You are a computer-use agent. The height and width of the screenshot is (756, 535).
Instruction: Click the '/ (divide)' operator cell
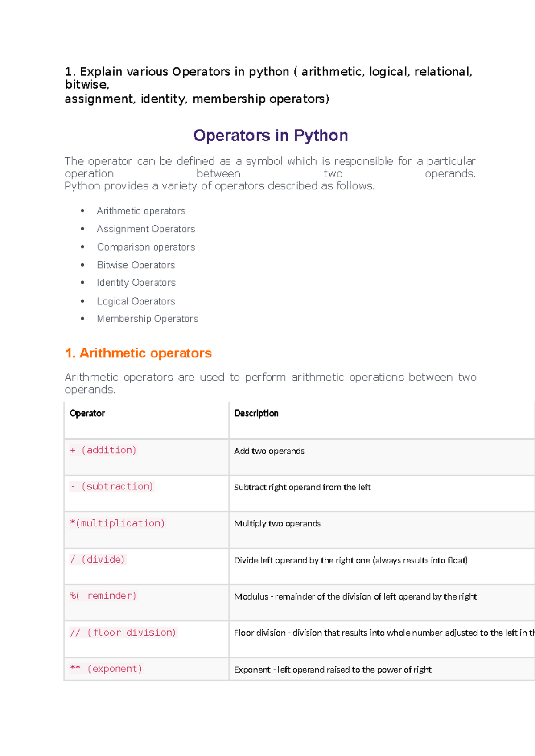[98, 559]
